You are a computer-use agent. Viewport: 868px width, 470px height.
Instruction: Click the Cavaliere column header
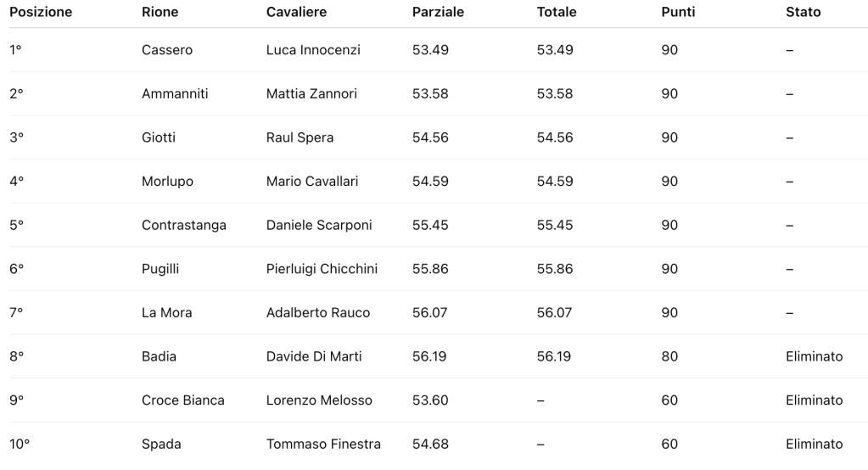pyautogui.click(x=296, y=13)
